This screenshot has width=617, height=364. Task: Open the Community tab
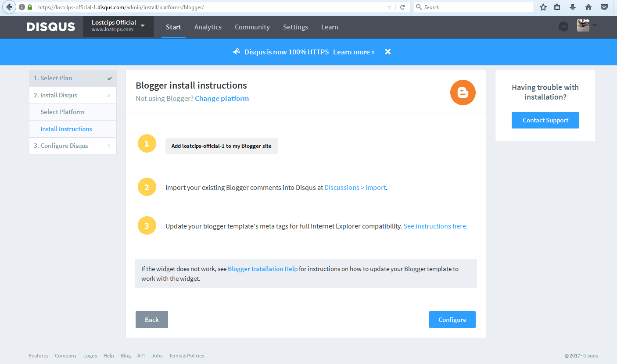click(252, 27)
